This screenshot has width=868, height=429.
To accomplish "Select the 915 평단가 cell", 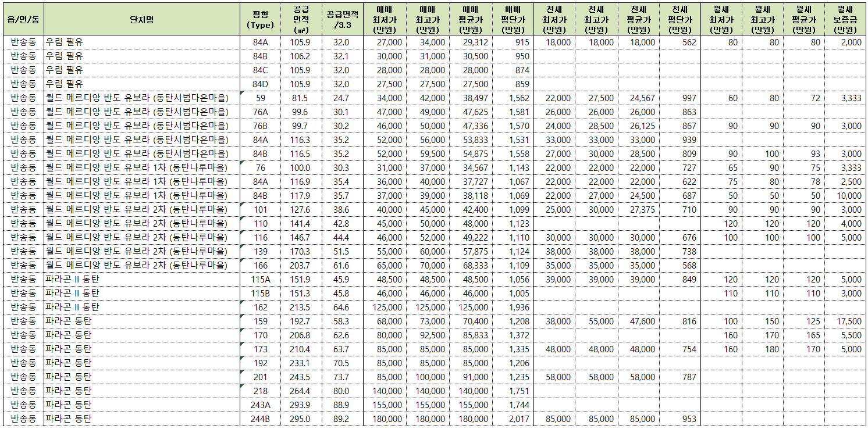I will coord(513,42).
